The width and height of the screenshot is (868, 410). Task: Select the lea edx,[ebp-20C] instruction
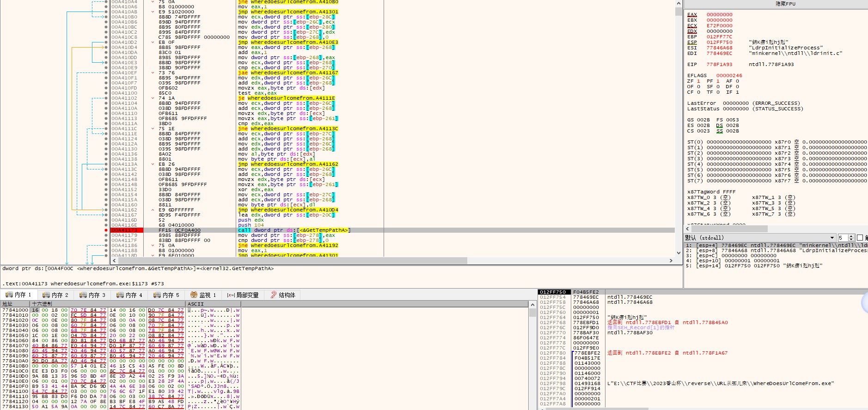tap(286, 215)
